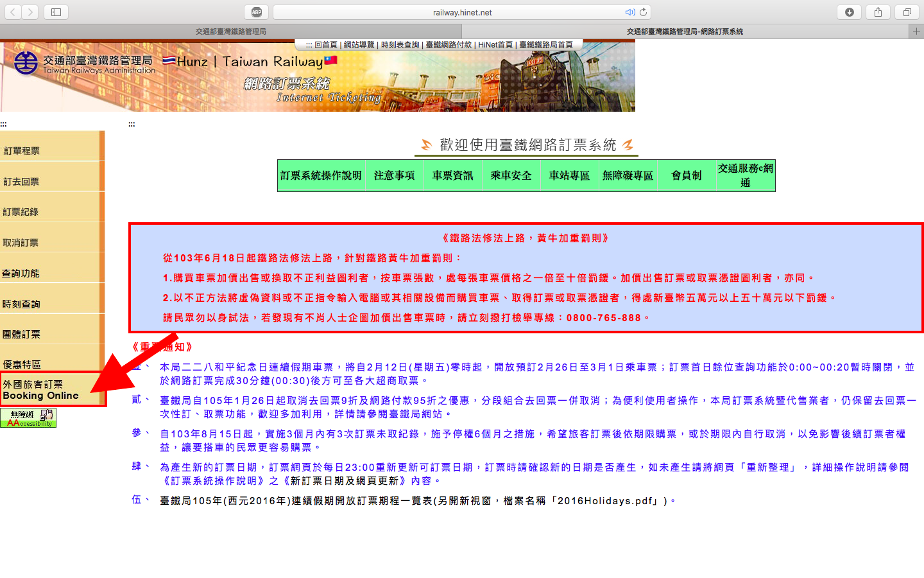This screenshot has height=578, width=924.
Task: Select 查詢功能 in the left menu
Action: [51, 268]
